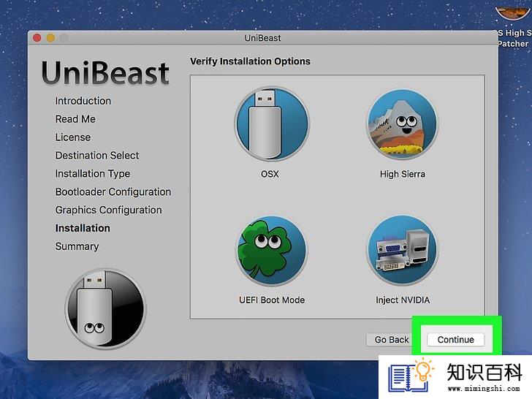
Task: Select the Graphics Configuration step
Action: point(108,210)
